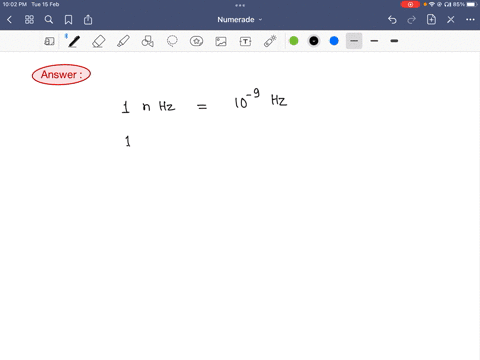Image resolution: width=480 pixels, height=360 pixels.
Task: Close the editing toolbar with X
Action: [451, 20]
